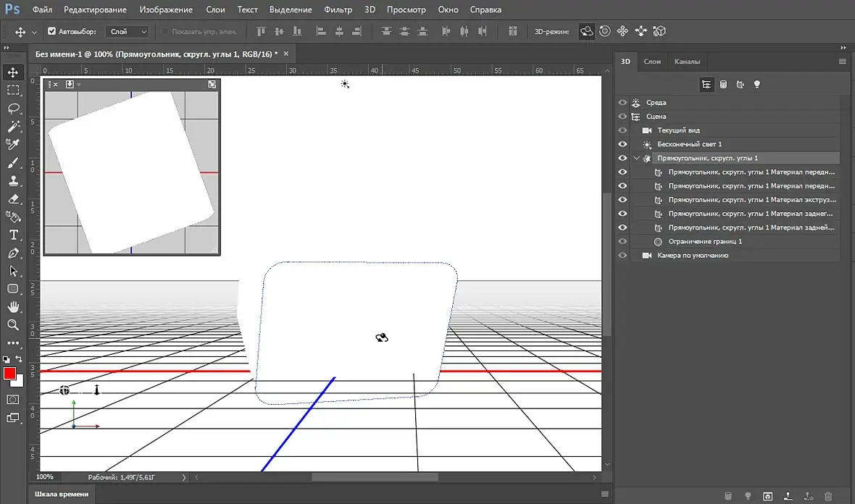Select the Eraser tool
Viewport: 855px width, 504px height.
click(x=13, y=199)
